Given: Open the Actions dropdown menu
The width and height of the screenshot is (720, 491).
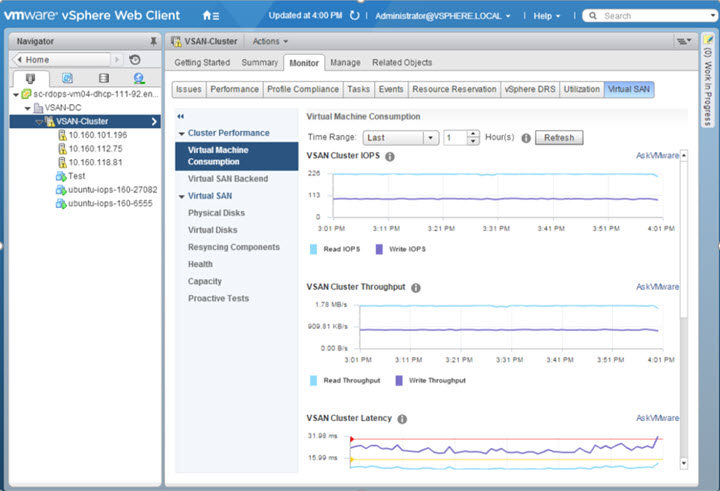Looking at the screenshot, I should coord(270,41).
